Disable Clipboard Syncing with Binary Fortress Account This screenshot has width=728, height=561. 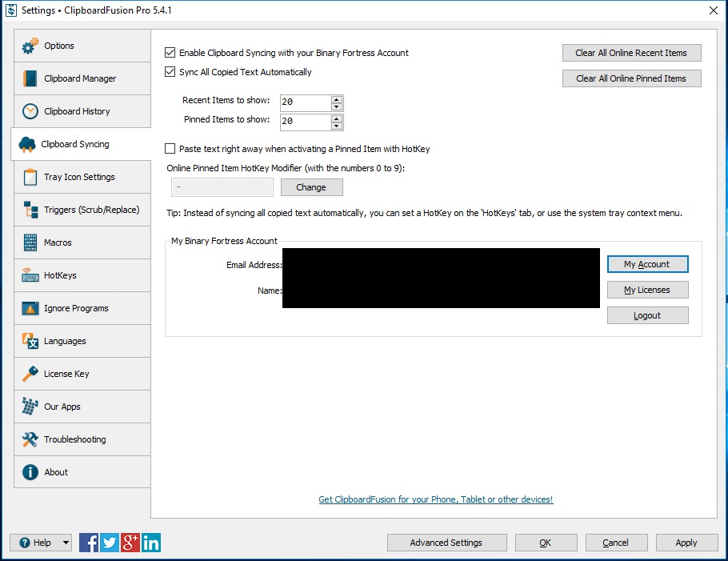pos(170,53)
